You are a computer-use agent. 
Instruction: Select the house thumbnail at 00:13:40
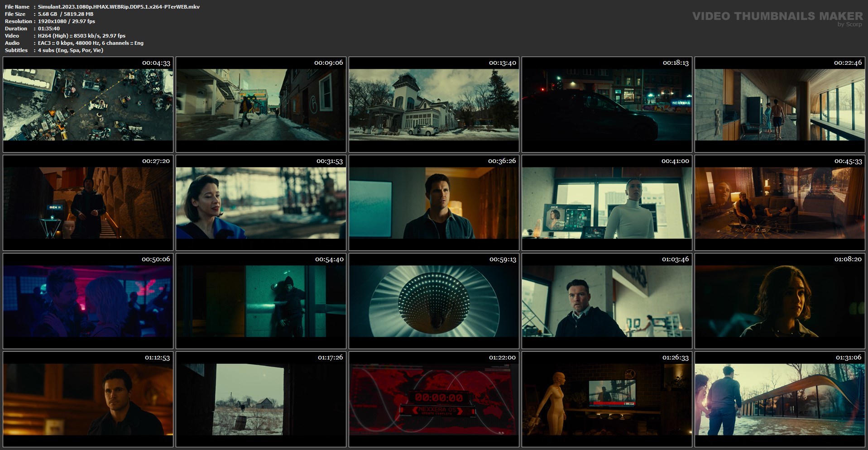pos(434,105)
